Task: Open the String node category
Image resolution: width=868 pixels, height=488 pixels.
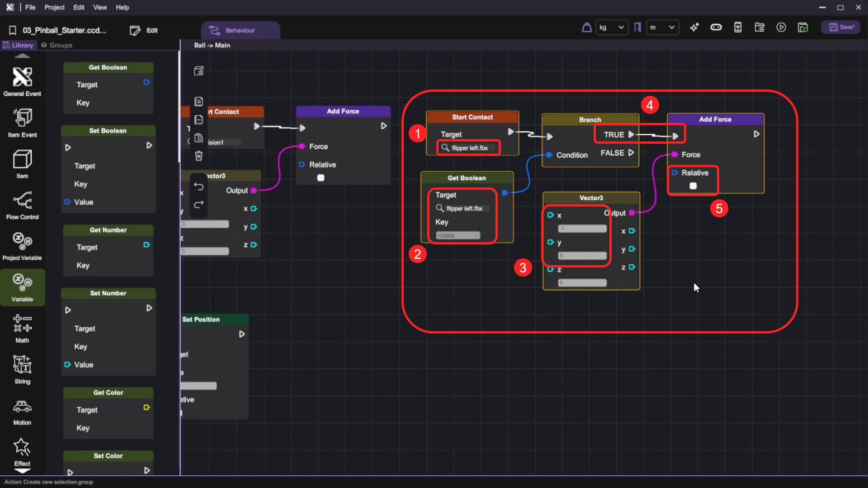Action: [x=22, y=369]
